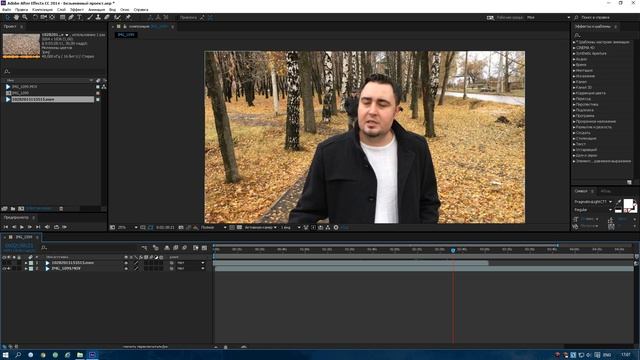
Task: Mute audio in Preview panel
Action: click(47, 227)
